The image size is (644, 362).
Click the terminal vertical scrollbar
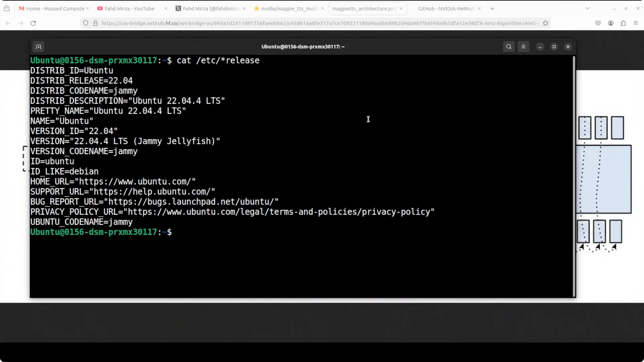[x=574, y=175]
